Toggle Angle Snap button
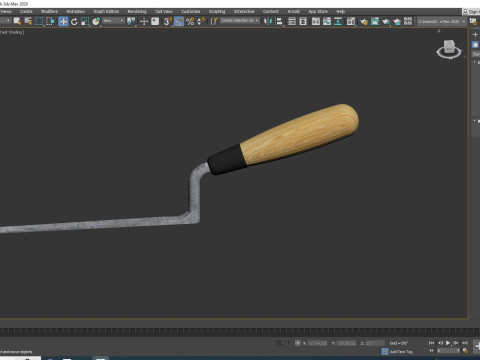The height and width of the screenshot is (360, 480). click(x=179, y=22)
